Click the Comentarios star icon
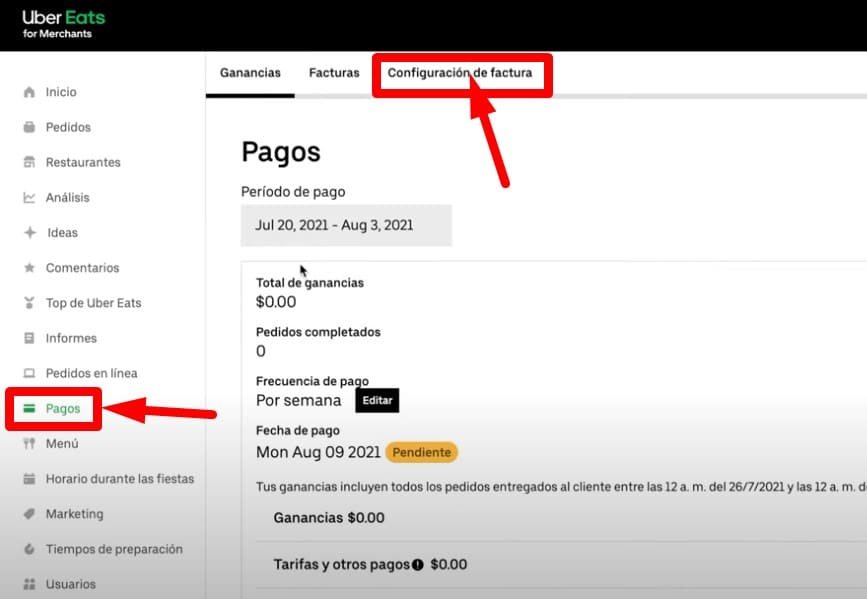 pos(29,268)
